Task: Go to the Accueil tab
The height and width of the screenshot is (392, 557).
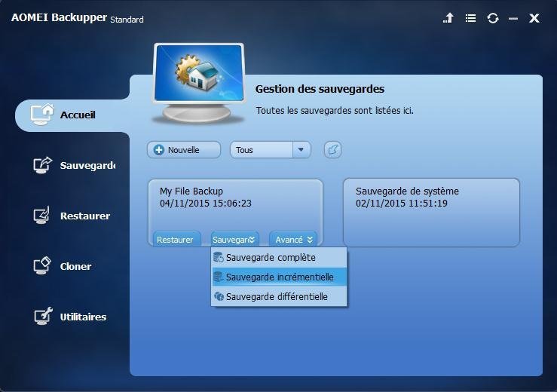Action: tap(72, 115)
